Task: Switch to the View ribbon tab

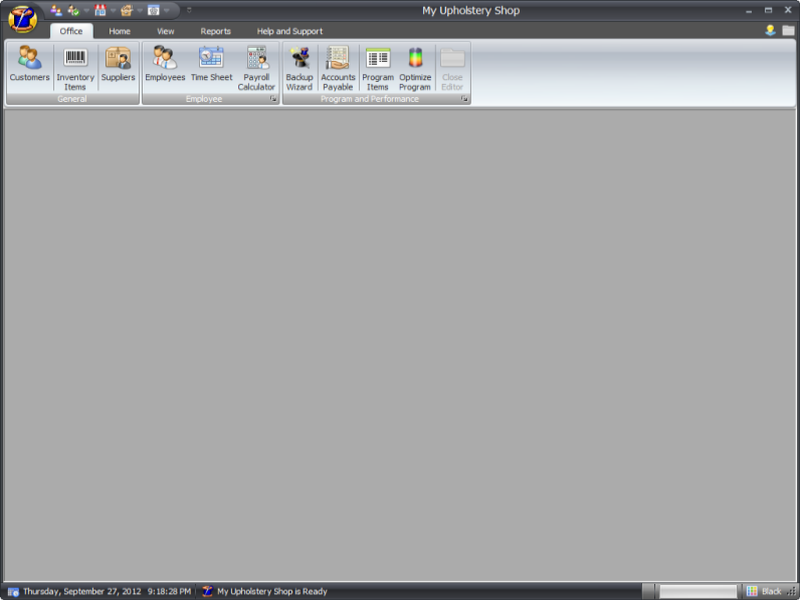Action: (165, 31)
